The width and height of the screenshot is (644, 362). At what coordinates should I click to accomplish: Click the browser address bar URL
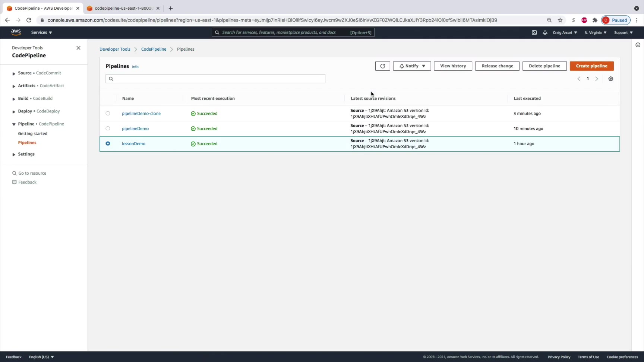272,20
